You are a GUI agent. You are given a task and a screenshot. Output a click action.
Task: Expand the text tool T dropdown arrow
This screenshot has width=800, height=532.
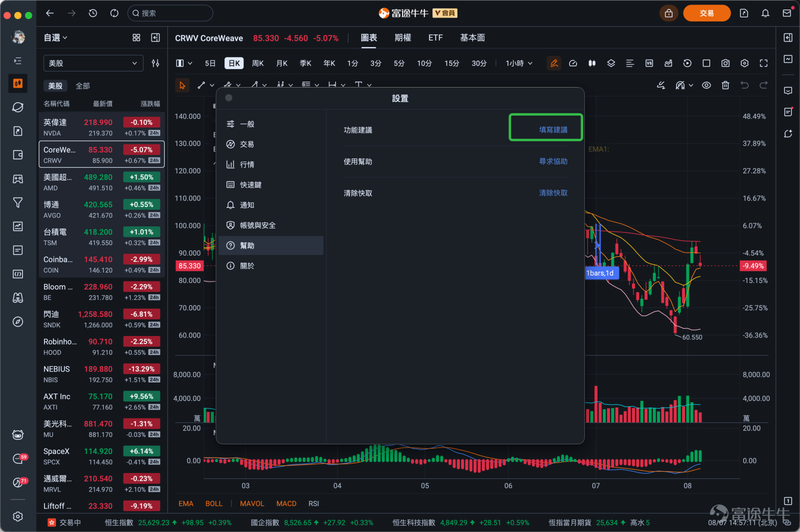(369, 85)
